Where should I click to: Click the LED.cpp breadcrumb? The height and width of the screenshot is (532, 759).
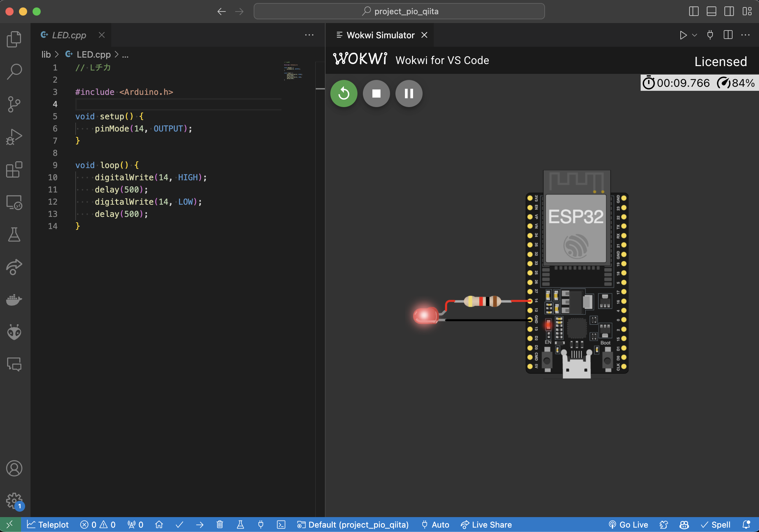(x=94, y=55)
